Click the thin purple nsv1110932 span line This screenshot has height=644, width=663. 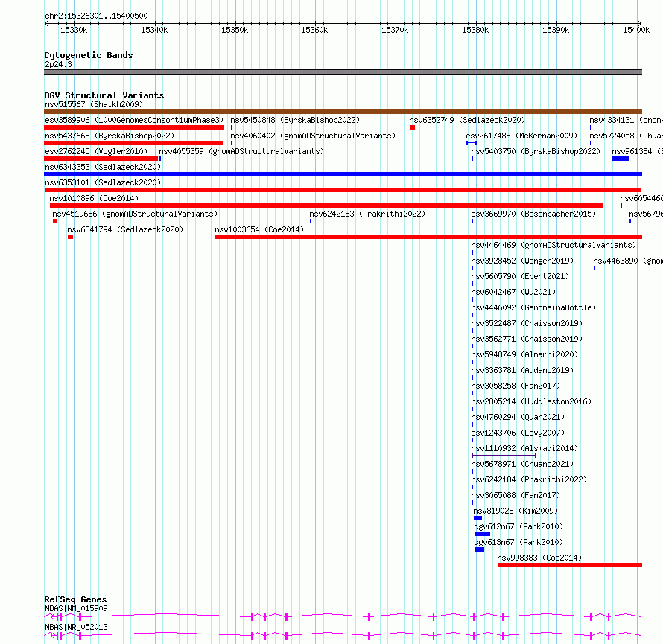504,456
